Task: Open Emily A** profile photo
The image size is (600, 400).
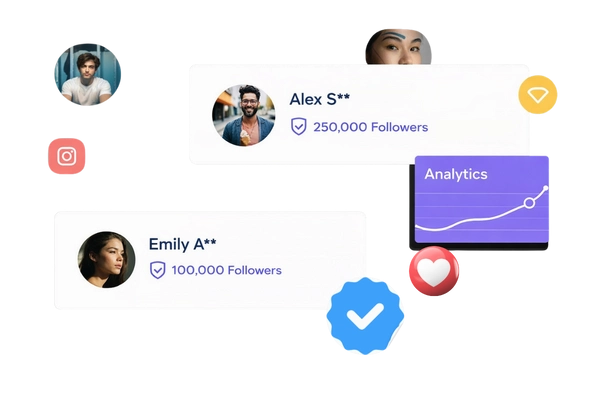Action: pyautogui.click(x=106, y=260)
